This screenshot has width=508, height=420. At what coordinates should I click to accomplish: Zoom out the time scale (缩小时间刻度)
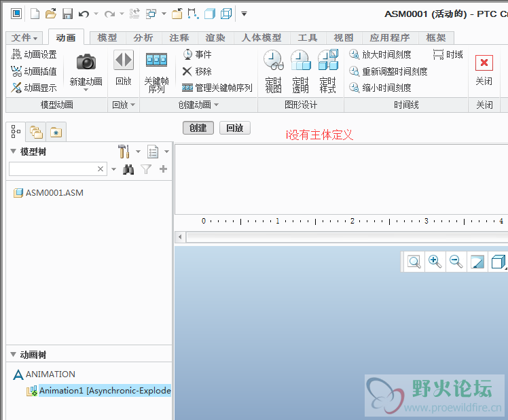380,88
